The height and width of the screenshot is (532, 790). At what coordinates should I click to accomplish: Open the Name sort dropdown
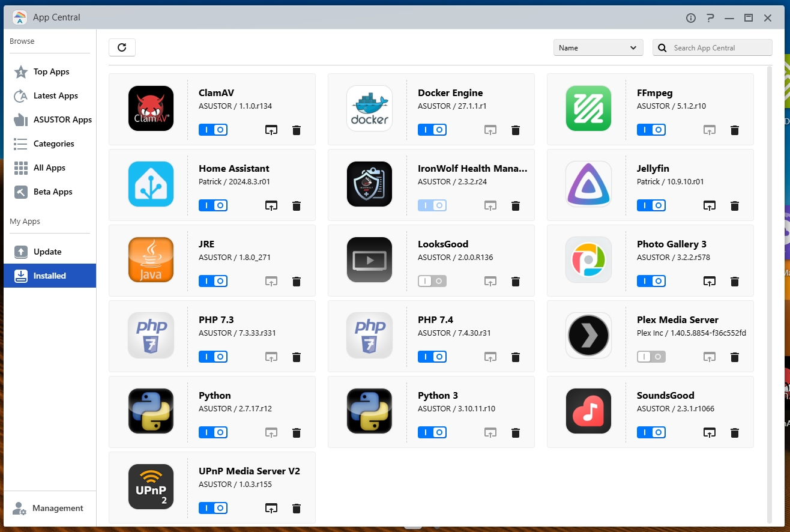pyautogui.click(x=598, y=48)
